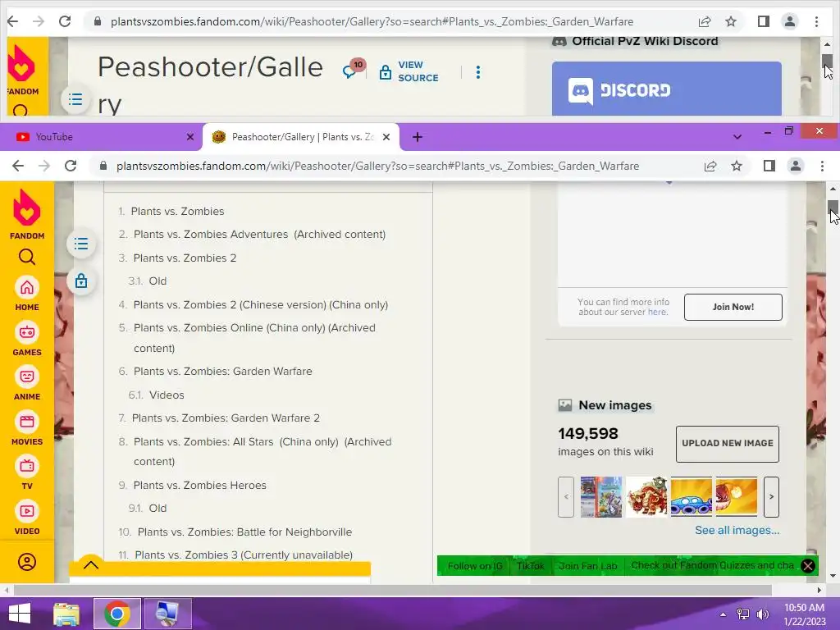Screen dimensions: 840x630
Task: Open a new tab with plus button
Action: coord(418,137)
